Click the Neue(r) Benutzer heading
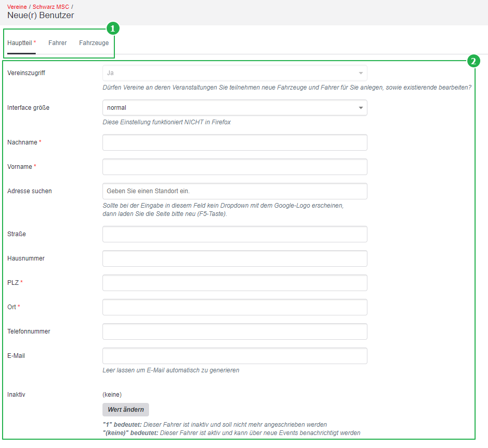This screenshot has width=488, height=448. (x=41, y=15)
